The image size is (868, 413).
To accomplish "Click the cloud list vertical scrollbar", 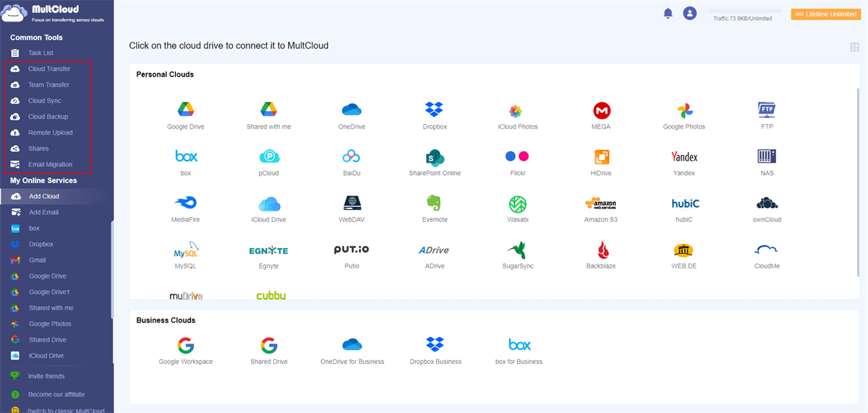I will (859, 181).
